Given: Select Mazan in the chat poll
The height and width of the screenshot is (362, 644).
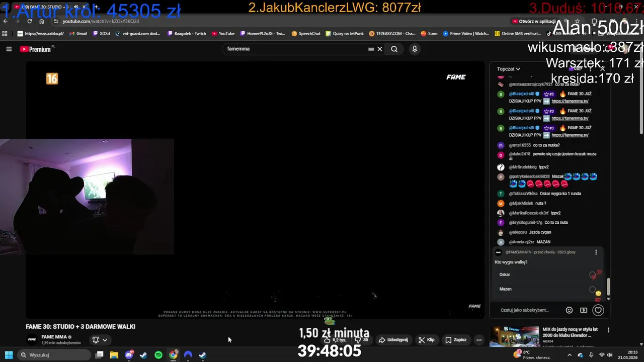Looking at the screenshot, I should coord(547,289).
